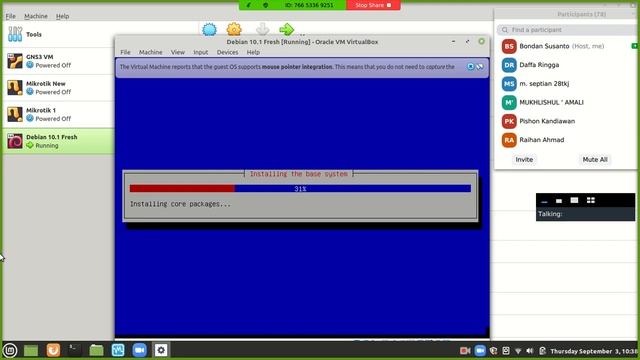
Task: Click the Show Desktop green taskbar icon
Action: coord(31,350)
